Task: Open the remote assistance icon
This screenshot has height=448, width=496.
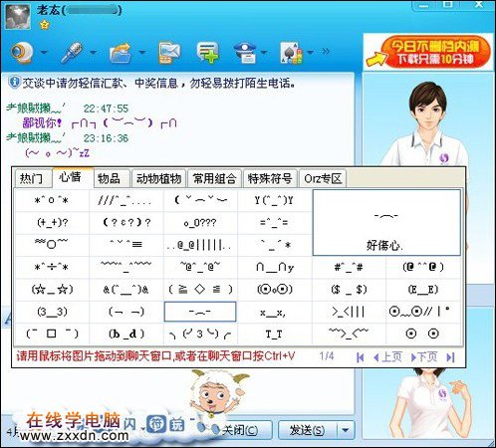Action: pyautogui.click(x=245, y=52)
